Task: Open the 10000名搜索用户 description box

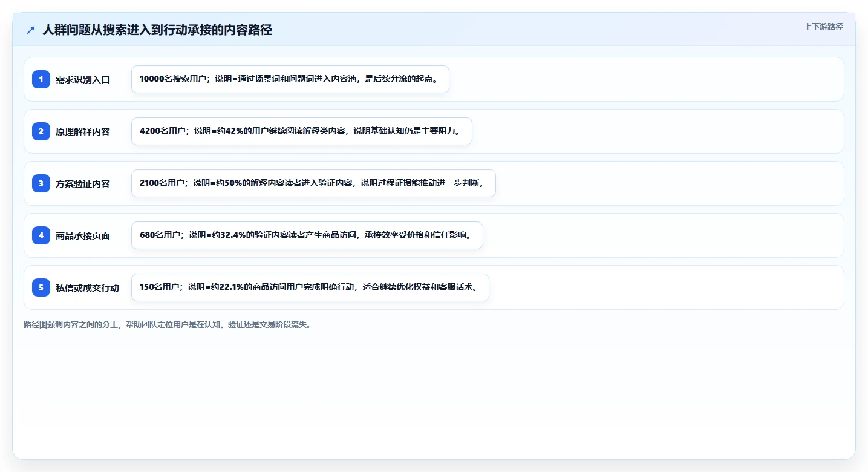Action: 290,79
